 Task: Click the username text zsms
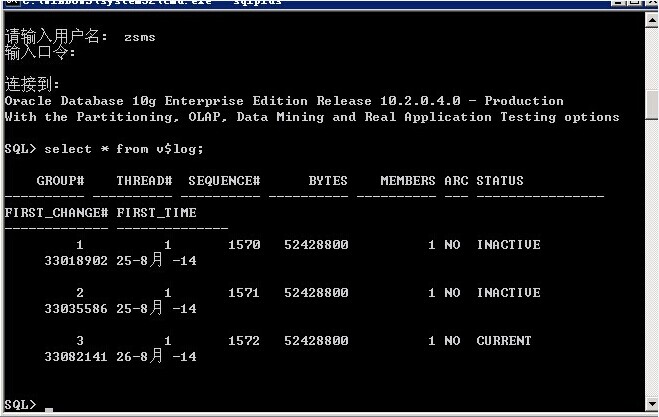click(x=140, y=37)
